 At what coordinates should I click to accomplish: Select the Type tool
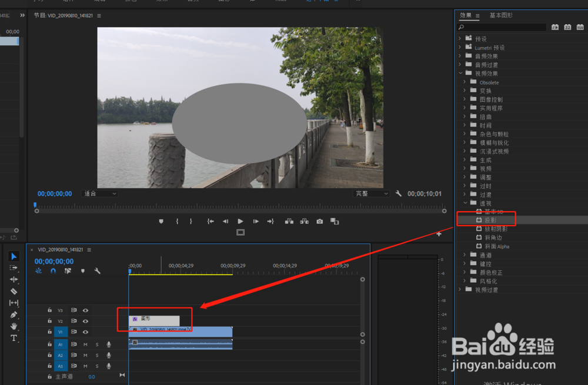point(14,338)
